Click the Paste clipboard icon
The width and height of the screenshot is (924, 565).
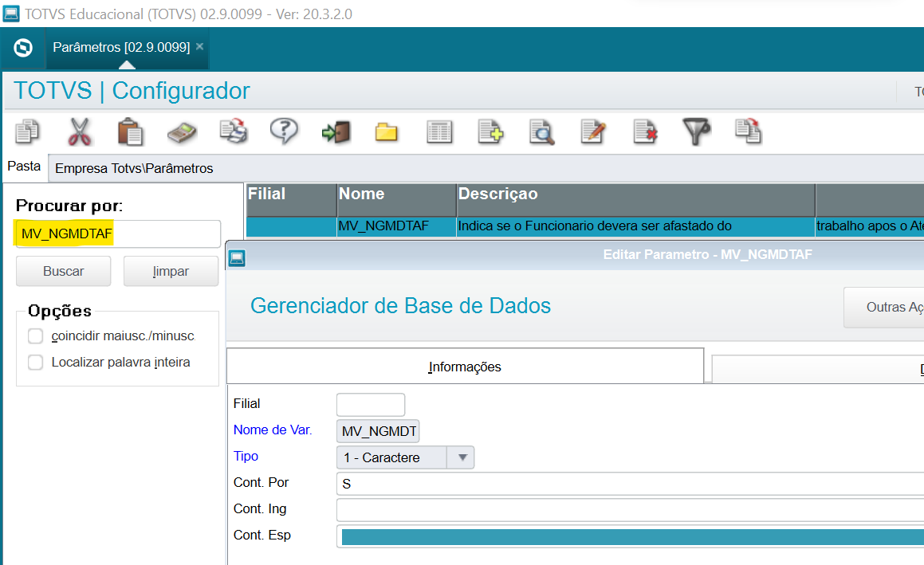tap(130, 131)
